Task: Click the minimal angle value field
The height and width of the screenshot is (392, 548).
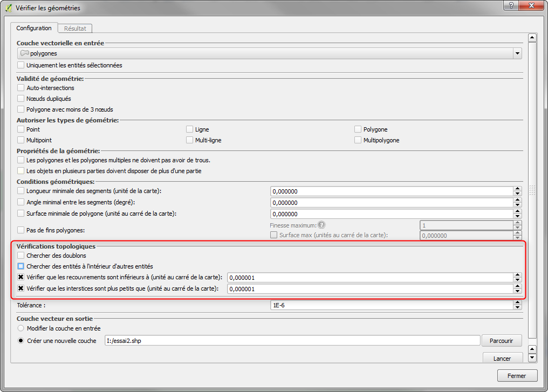Action: [392, 203]
